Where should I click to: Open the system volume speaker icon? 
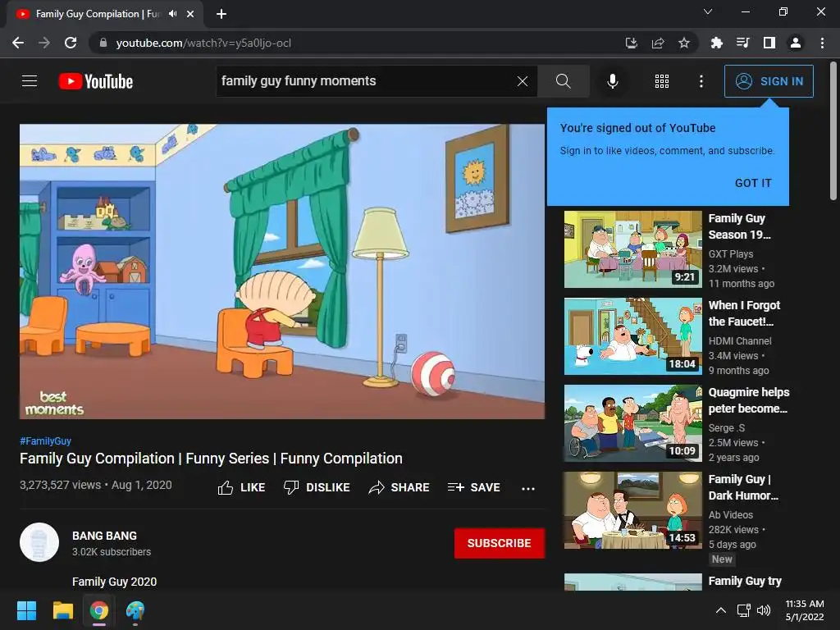click(764, 610)
